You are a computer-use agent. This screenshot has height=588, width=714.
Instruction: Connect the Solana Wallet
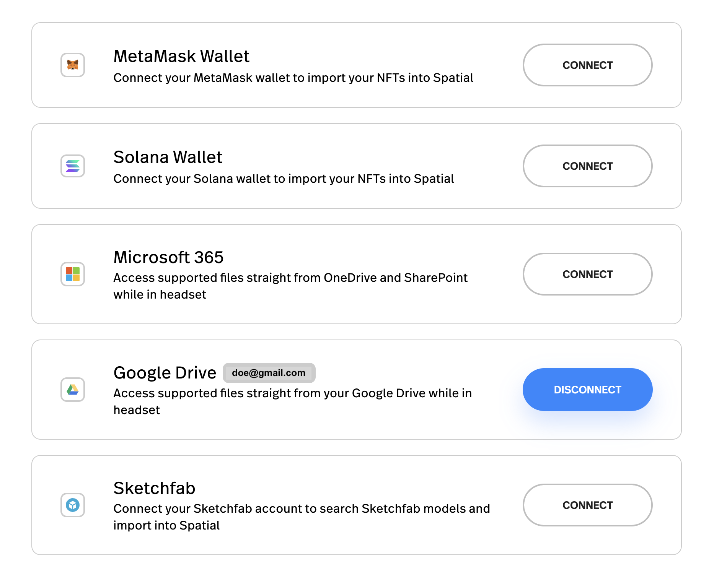[x=587, y=166]
